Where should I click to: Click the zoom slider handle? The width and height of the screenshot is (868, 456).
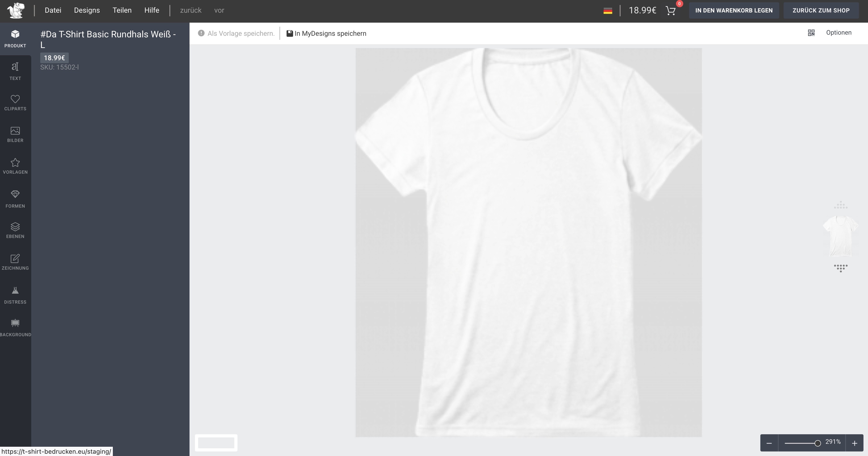[x=818, y=443]
